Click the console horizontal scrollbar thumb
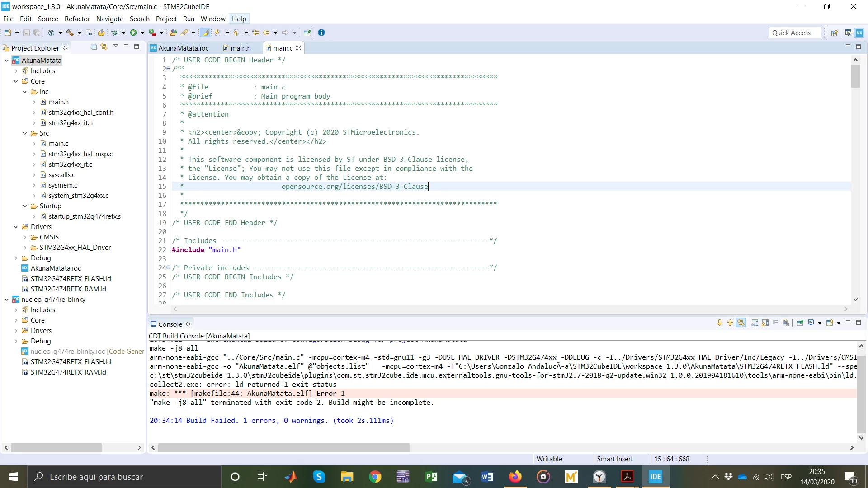The width and height of the screenshot is (868, 488). [283, 447]
